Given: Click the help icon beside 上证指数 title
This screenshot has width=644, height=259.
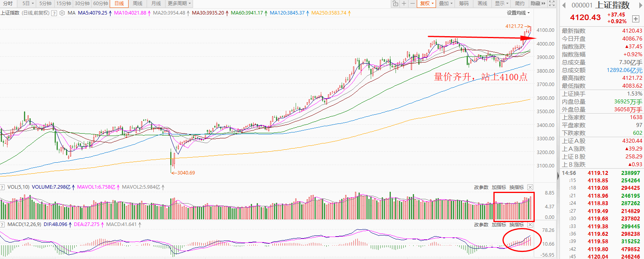Looking at the screenshot, I should (54, 13).
